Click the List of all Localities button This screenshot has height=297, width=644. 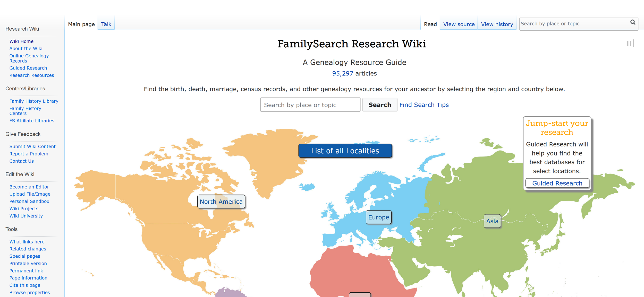click(345, 151)
